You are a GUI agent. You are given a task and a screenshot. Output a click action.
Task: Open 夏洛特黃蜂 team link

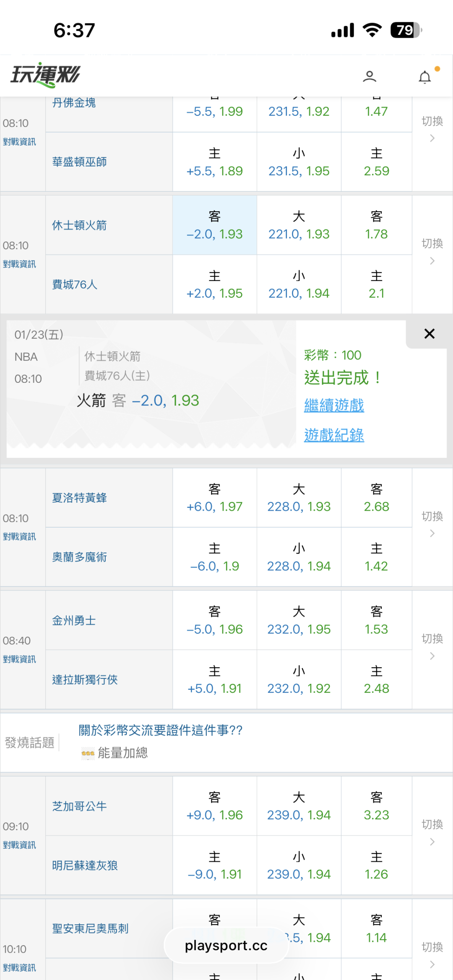(x=79, y=498)
